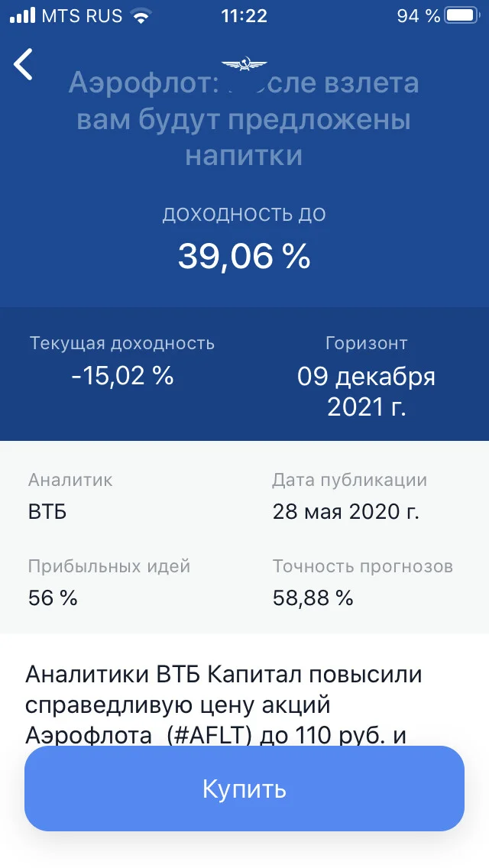Tap the -15,02 % current yield value
This screenshot has height=868, width=489.
coord(122,376)
